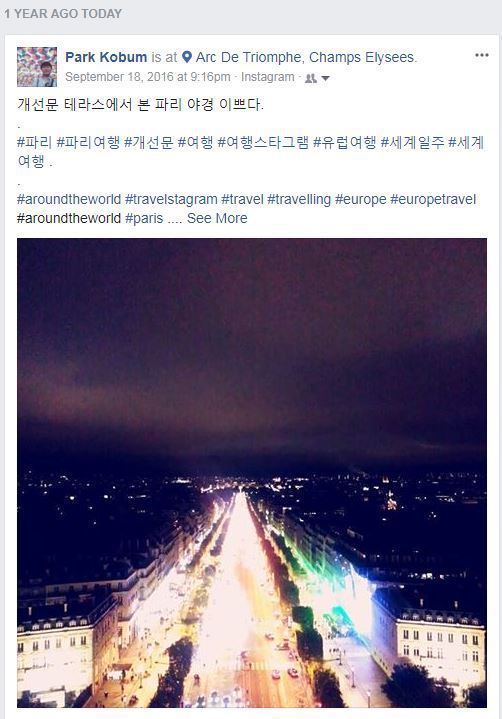This screenshot has width=502, height=719.
Task: Open Park Kobum profile name link
Action: pos(106,57)
